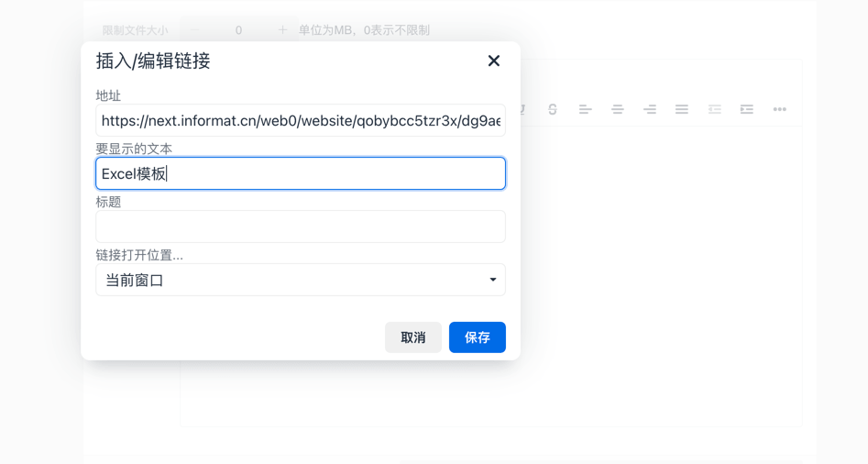868x464 pixels.
Task: Increase the 限制文件大小 value with plus
Action: coord(282,30)
